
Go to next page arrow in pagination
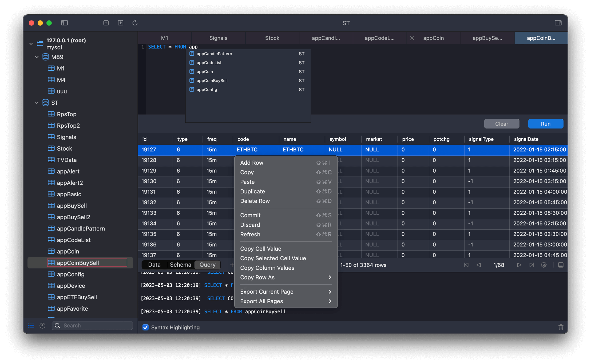[x=519, y=265]
